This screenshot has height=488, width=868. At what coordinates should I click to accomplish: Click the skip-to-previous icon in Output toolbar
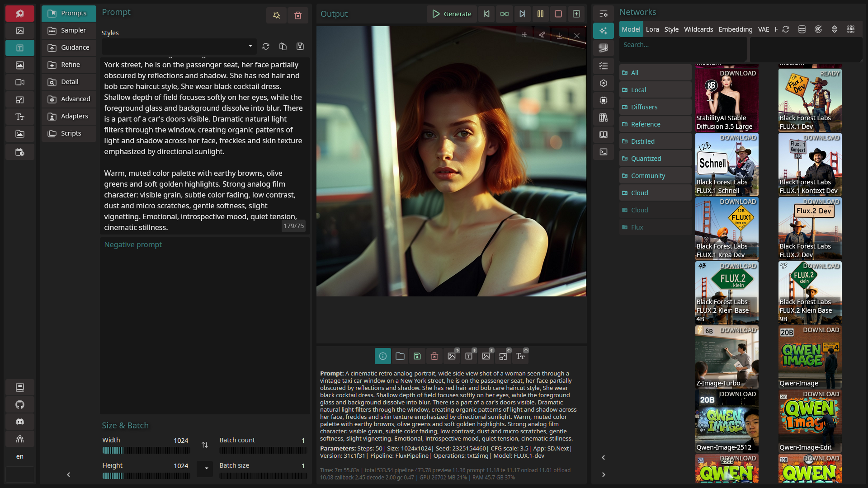coord(486,14)
